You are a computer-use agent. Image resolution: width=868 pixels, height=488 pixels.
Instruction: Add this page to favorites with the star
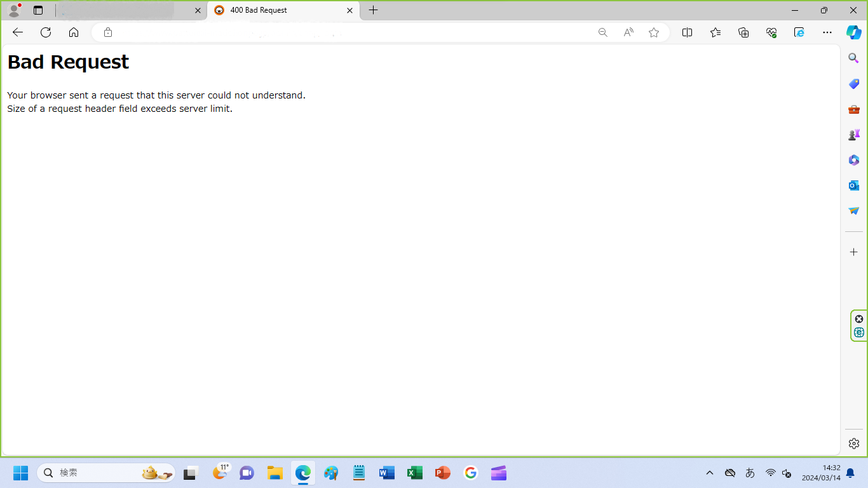pos(654,32)
